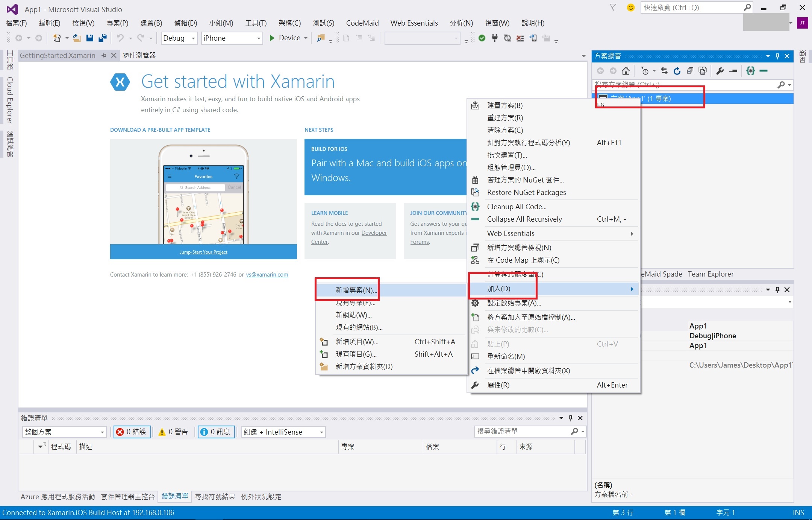The image size is (812, 520).
Task: Start debugging with green play icon
Action: coord(272,38)
